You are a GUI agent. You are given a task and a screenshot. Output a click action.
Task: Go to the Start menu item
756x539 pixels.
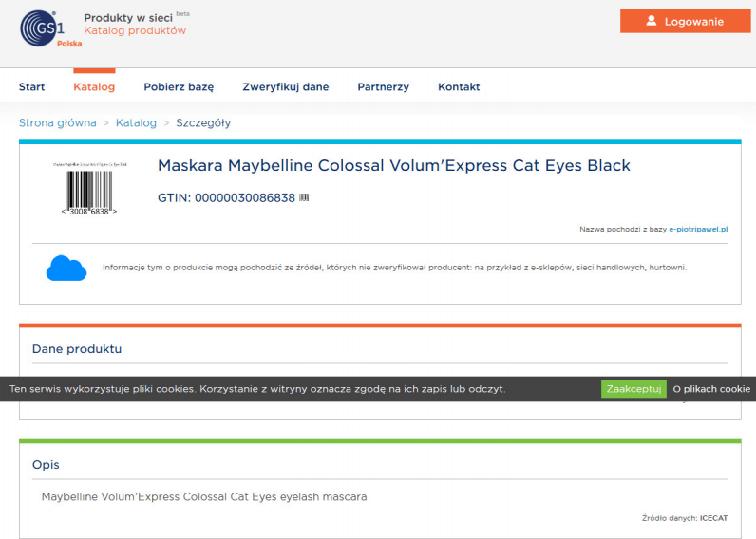coord(32,86)
